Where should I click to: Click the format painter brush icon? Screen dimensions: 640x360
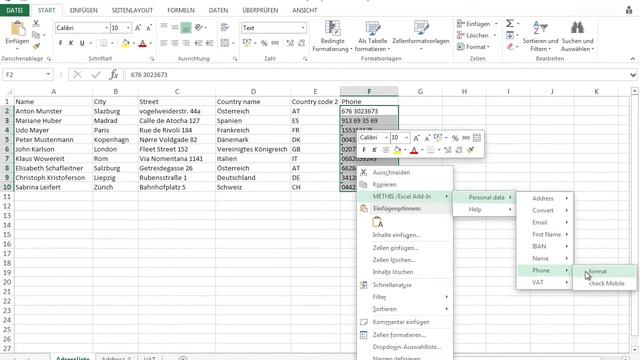(36, 46)
